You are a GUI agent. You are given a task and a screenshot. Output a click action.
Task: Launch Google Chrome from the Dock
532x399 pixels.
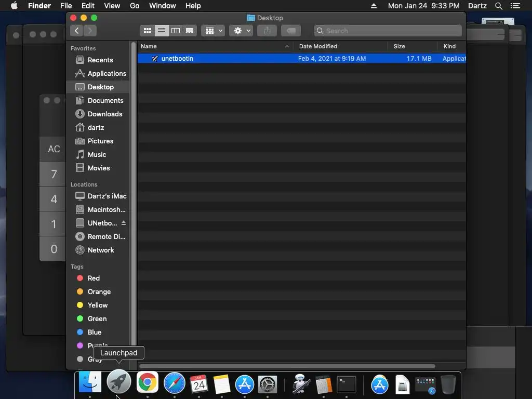[x=147, y=382]
